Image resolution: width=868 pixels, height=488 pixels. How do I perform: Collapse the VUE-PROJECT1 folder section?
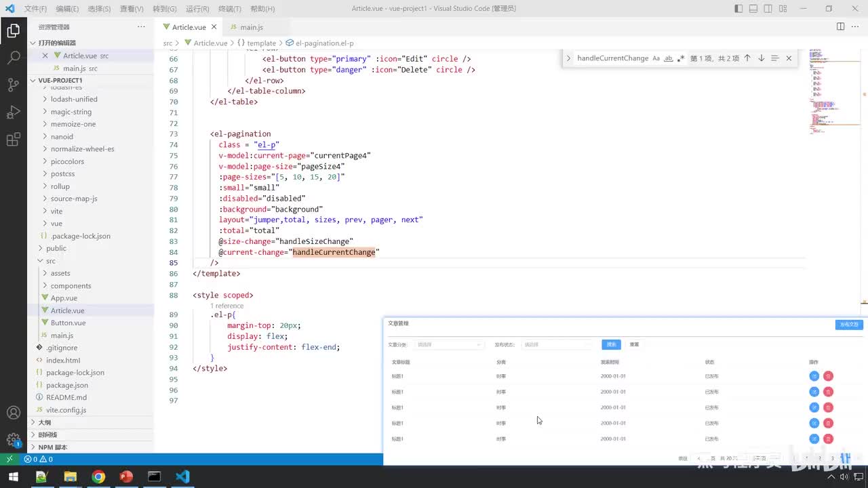33,81
